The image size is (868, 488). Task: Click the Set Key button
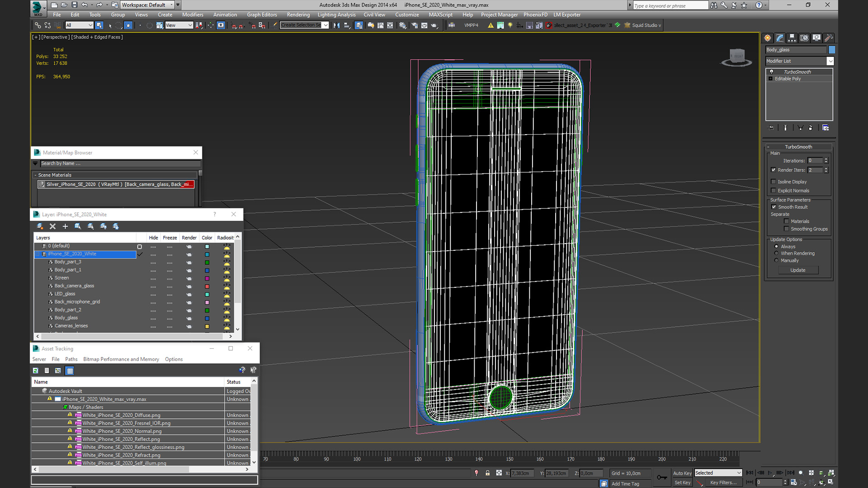[x=682, y=483]
